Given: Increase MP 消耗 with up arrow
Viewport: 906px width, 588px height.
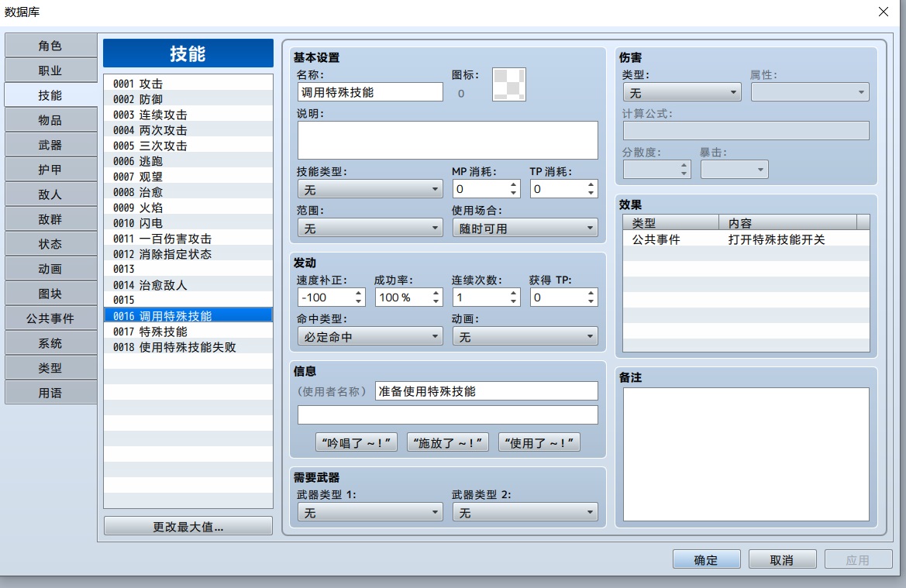Looking at the screenshot, I should 513,185.
